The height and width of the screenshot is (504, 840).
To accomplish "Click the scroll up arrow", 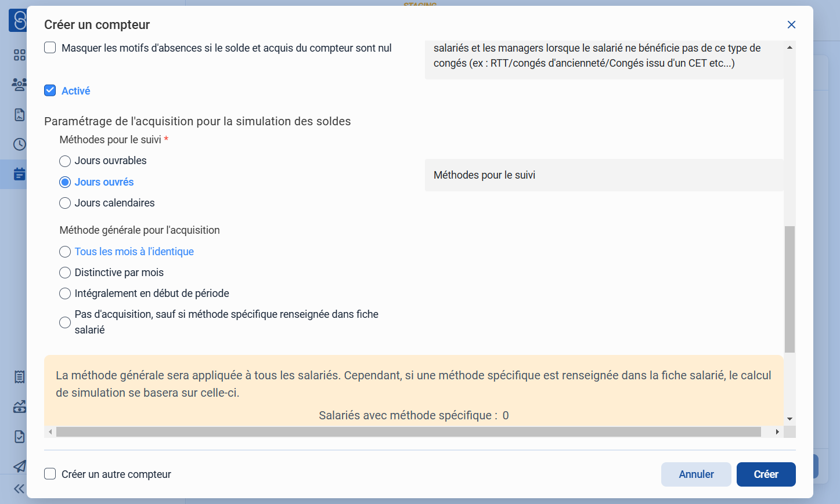I will click(789, 48).
